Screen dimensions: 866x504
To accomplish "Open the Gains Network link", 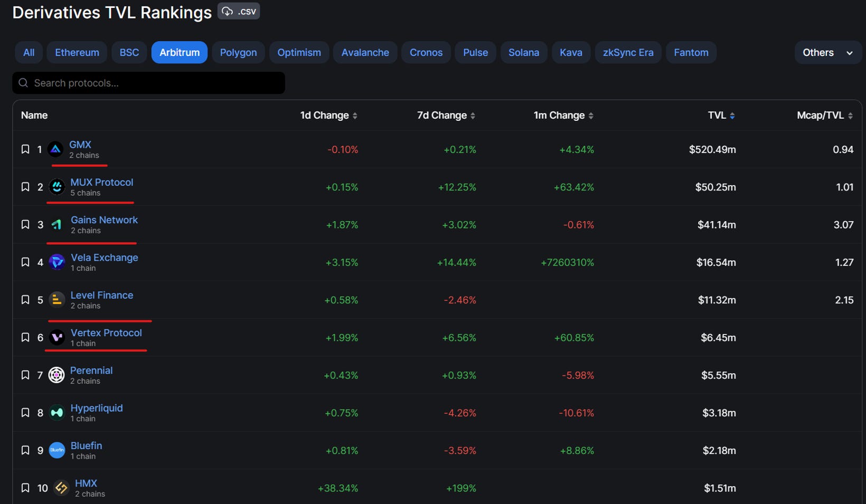I will pyautogui.click(x=104, y=220).
